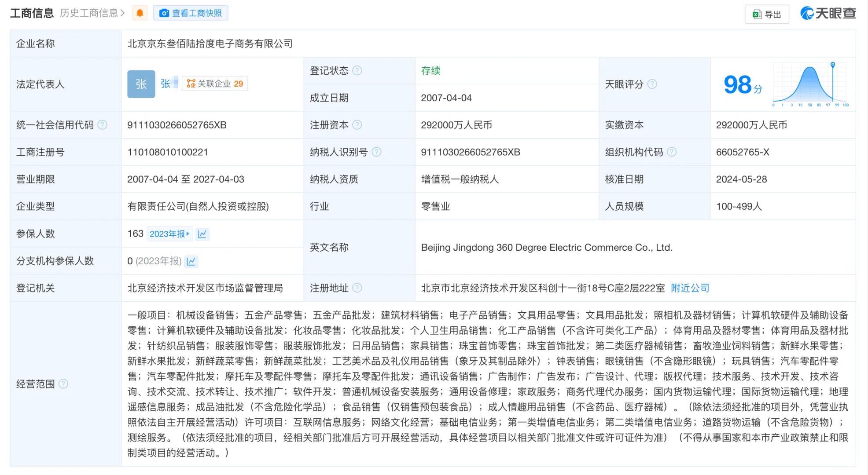Click the help icon beside 注册资本
The width and height of the screenshot is (868, 475).
[357, 125]
